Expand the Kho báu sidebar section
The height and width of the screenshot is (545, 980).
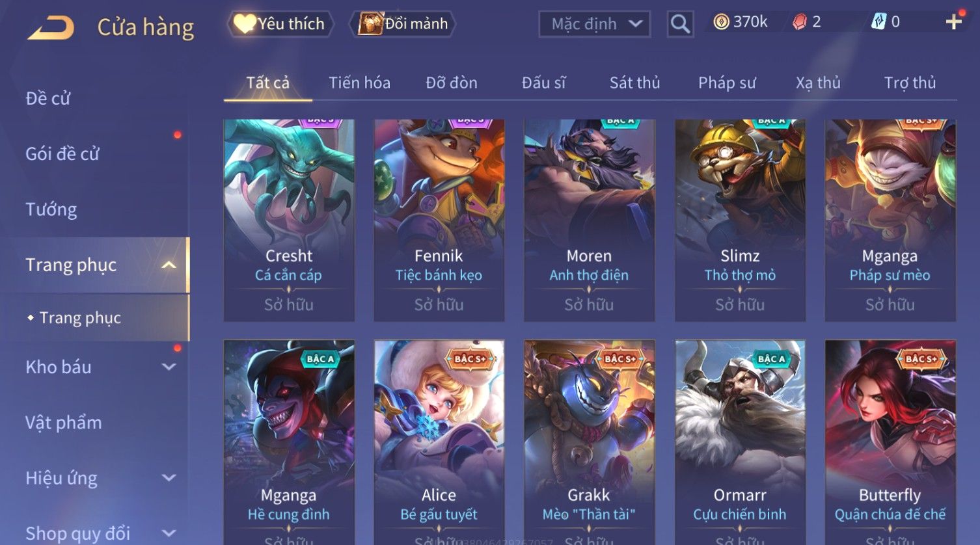[x=169, y=367]
